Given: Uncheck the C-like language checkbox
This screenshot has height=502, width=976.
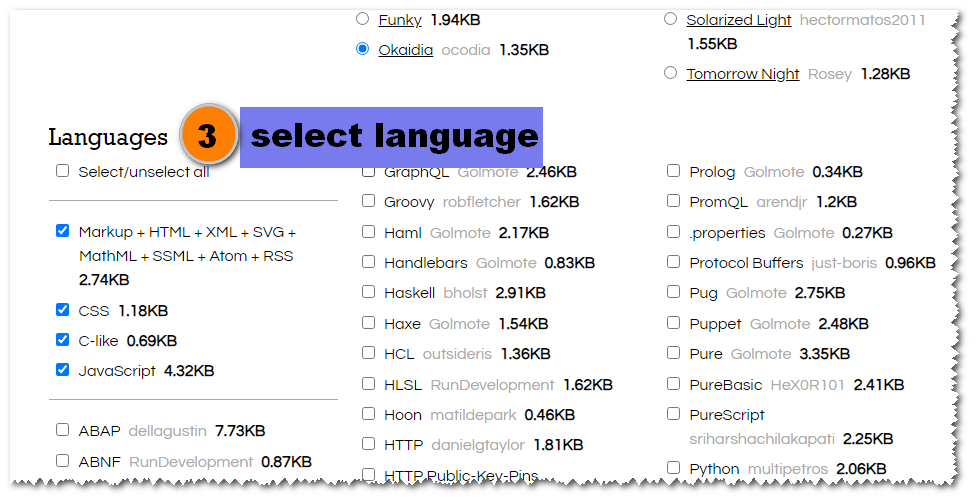Looking at the screenshot, I should (62, 339).
